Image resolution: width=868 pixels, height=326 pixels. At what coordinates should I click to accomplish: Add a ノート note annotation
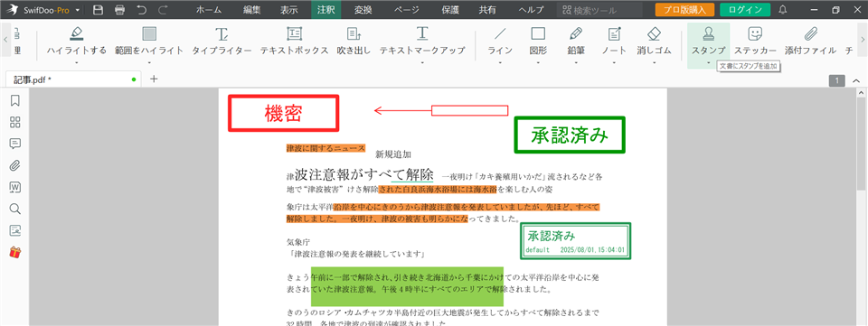[615, 42]
